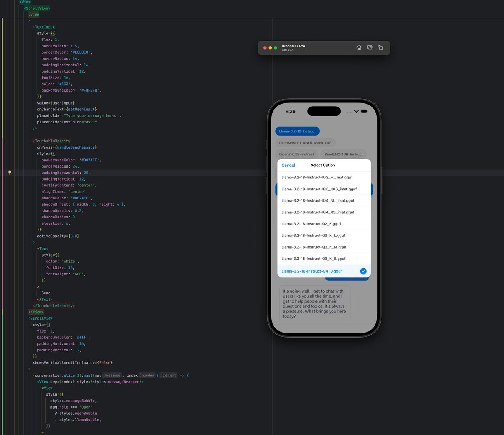Click the </TouchableOpacity> closing tag
This screenshot has width=504, height=435.
point(54,306)
